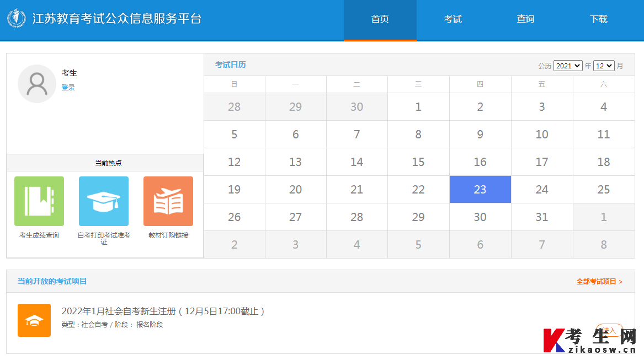Open the green 考生成绩查询 score query icon
This screenshot has width=644, height=360.
39,201
